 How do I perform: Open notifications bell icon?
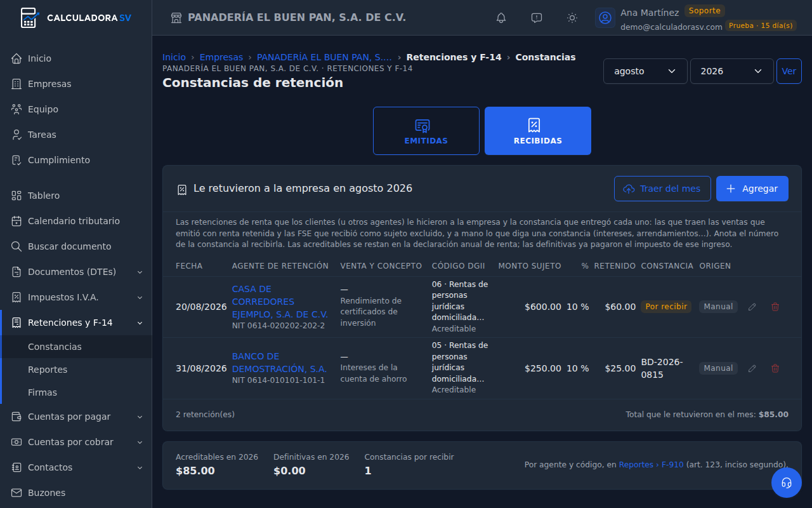pyautogui.click(x=501, y=18)
